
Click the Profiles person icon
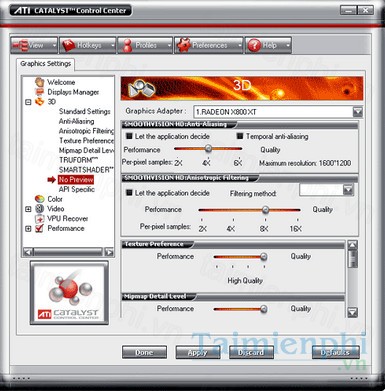(127, 46)
